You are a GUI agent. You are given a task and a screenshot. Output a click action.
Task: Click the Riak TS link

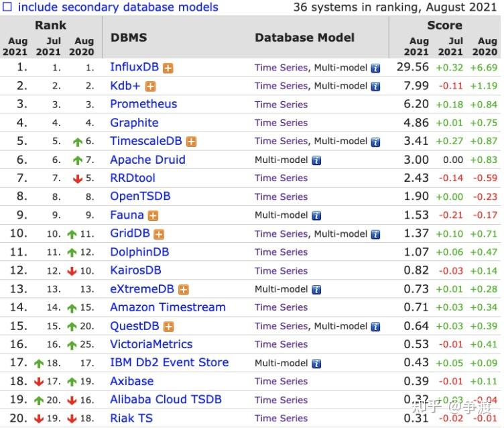(131, 418)
